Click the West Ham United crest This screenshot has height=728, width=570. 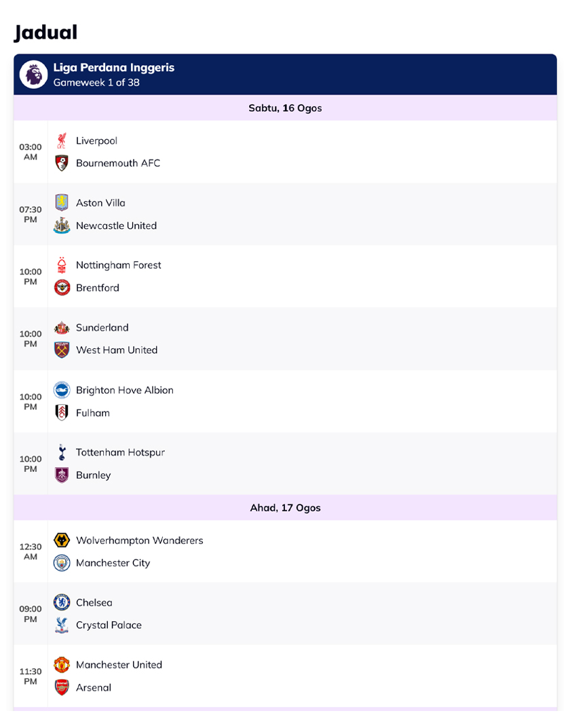62,350
